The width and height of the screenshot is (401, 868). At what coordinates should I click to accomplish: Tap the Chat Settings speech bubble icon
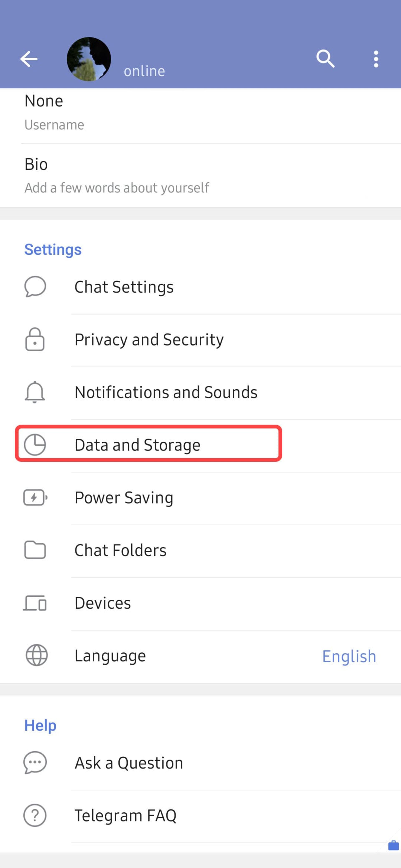(x=35, y=286)
